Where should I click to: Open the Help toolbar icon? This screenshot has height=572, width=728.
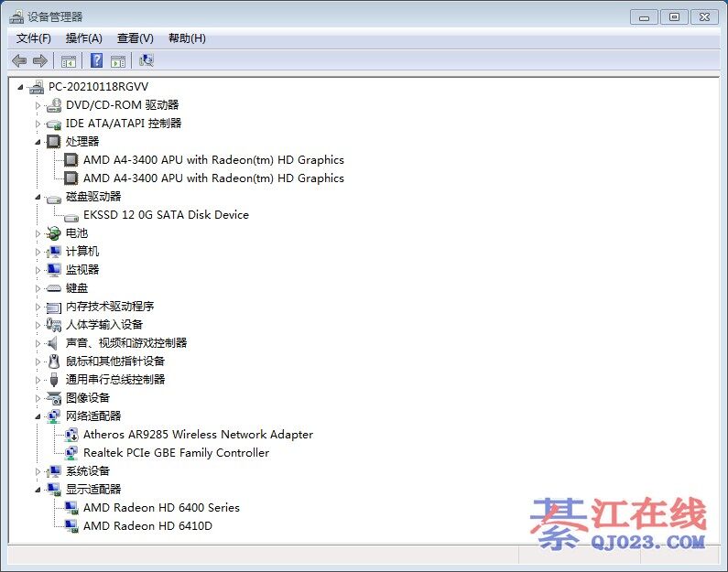pyautogui.click(x=96, y=60)
